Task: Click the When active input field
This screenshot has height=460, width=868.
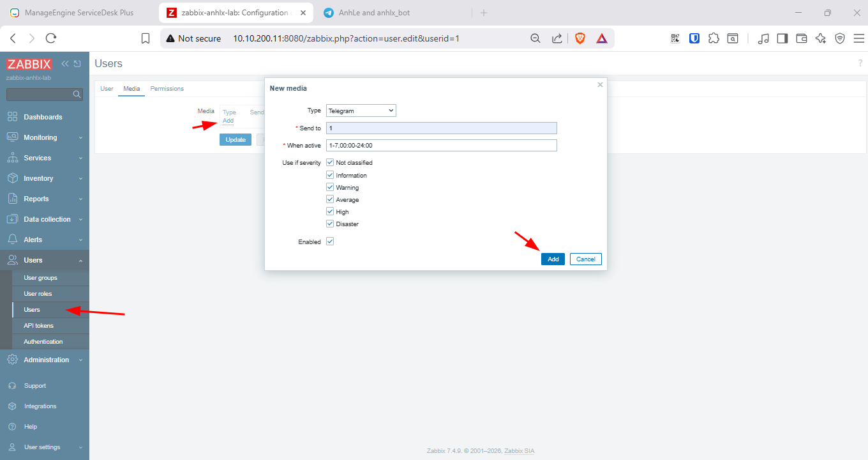Action: tap(441, 146)
